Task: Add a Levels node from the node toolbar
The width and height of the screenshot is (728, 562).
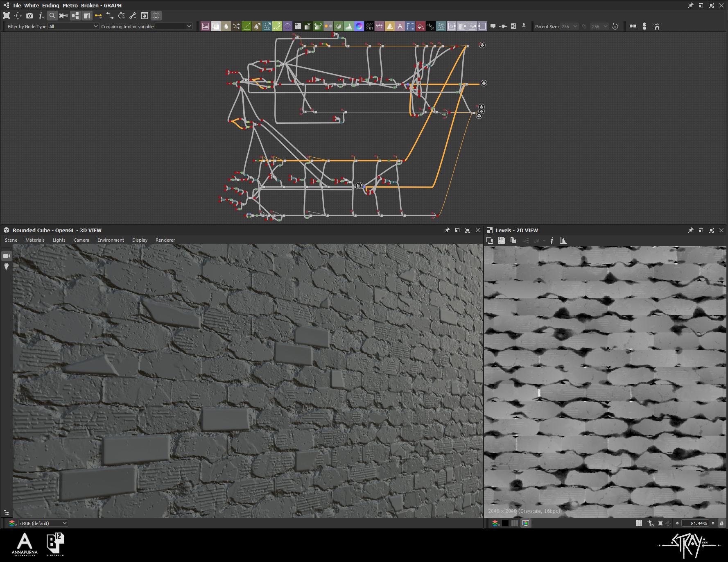Action: click(348, 26)
